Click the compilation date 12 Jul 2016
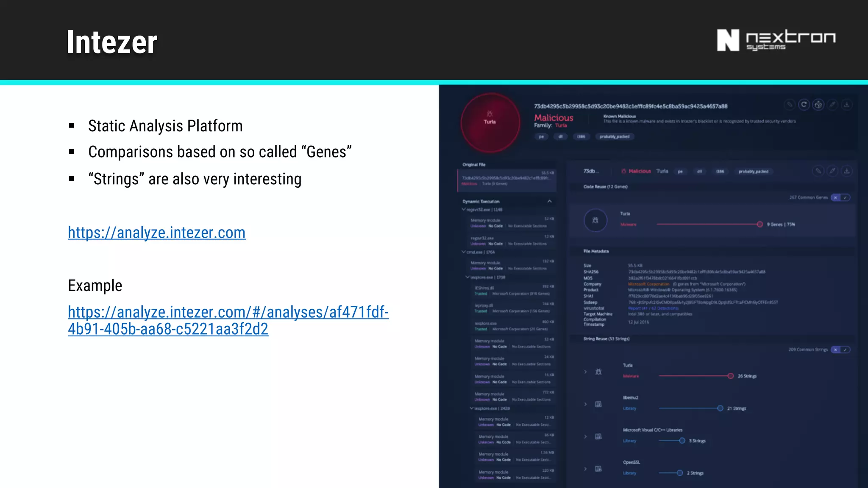This screenshot has width=868, height=488. click(x=638, y=322)
